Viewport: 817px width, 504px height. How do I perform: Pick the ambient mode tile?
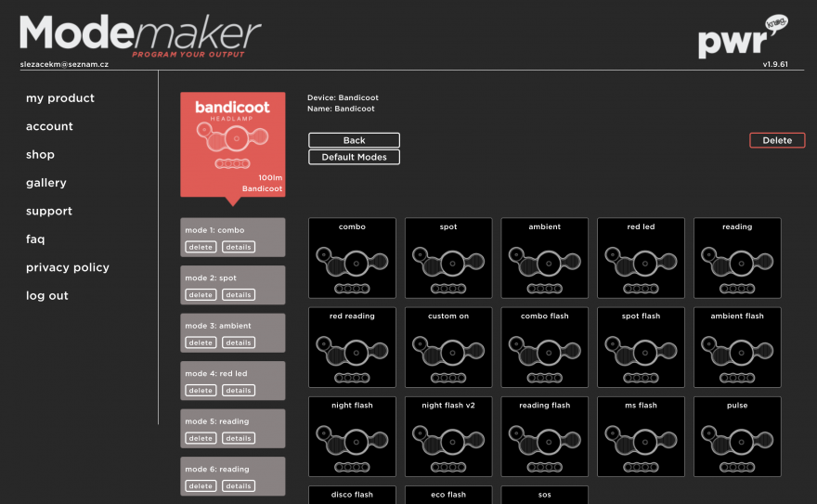pos(545,258)
